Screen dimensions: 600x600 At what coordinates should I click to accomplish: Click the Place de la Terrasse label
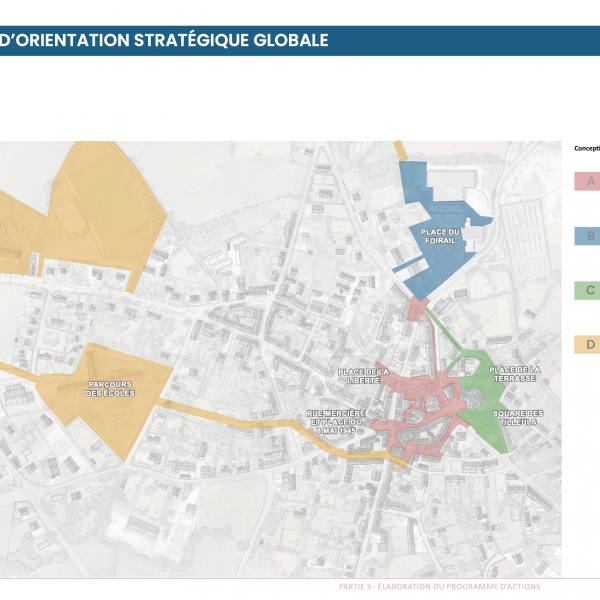pos(513,374)
